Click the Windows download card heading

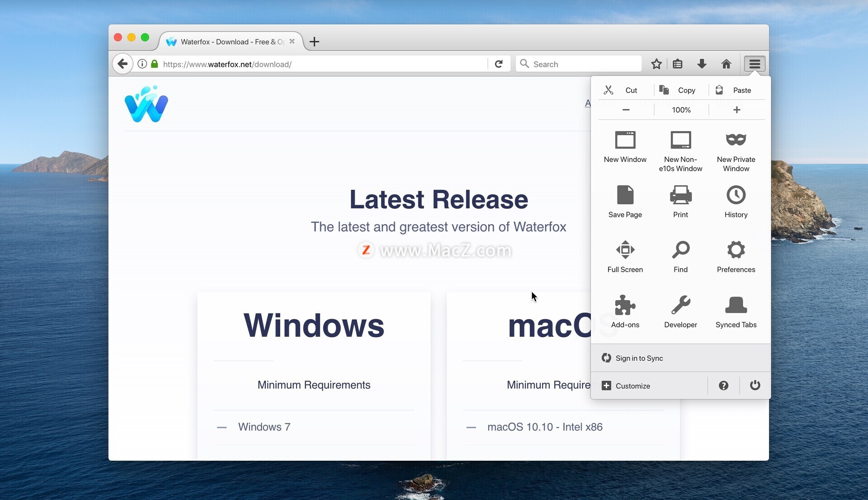pyautogui.click(x=314, y=325)
